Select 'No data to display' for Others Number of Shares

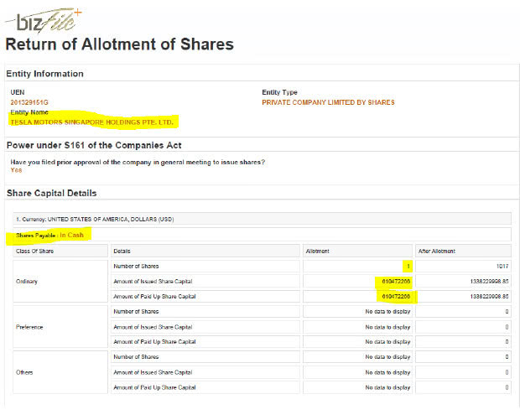pos(387,357)
